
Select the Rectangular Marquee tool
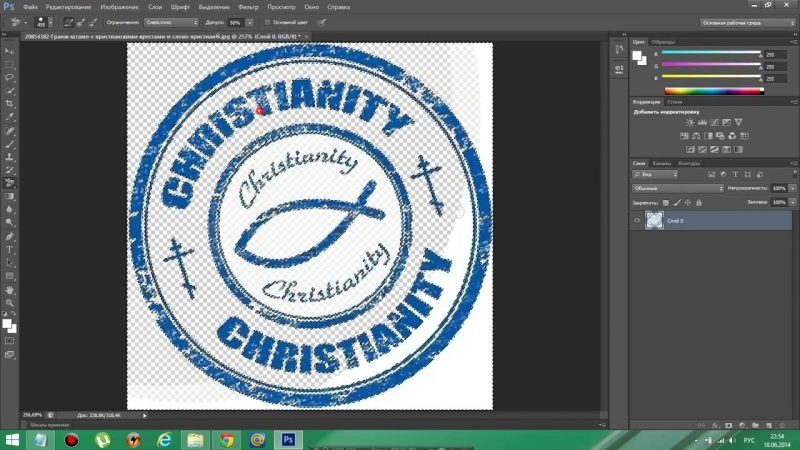(10, 65)
